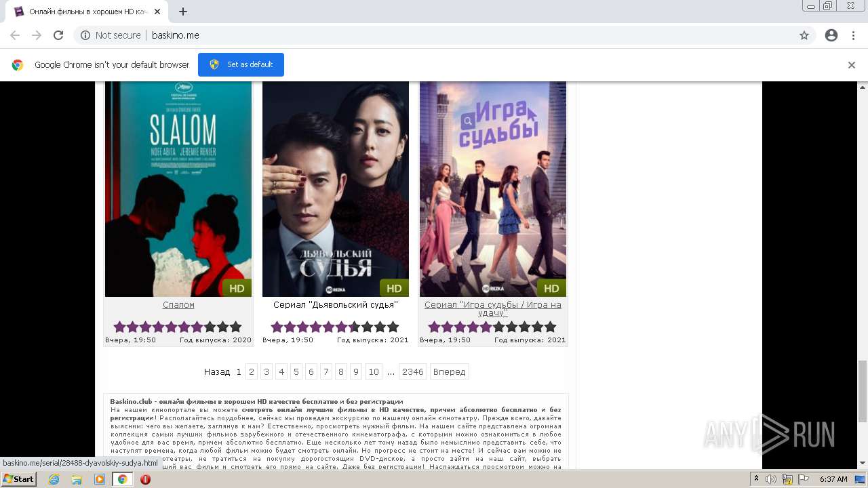Show hidden tray icons arrow
Image resolution: width=868 pixels, height=488 pixels.
coord(756,479)
